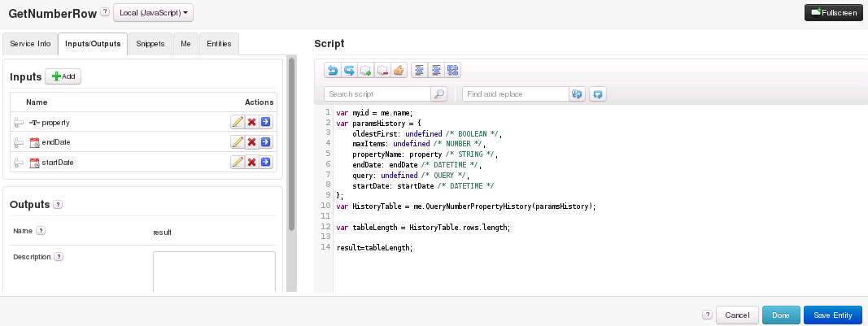Undo the last script edit
Viewport: 868px width, 326px height.
tap(333, 70)
